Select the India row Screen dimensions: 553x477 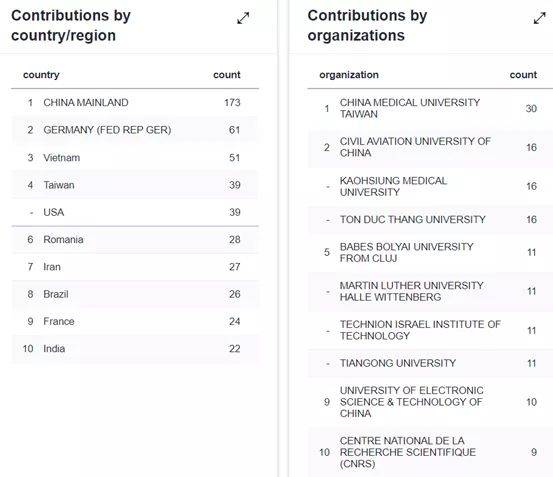point(135,349)
